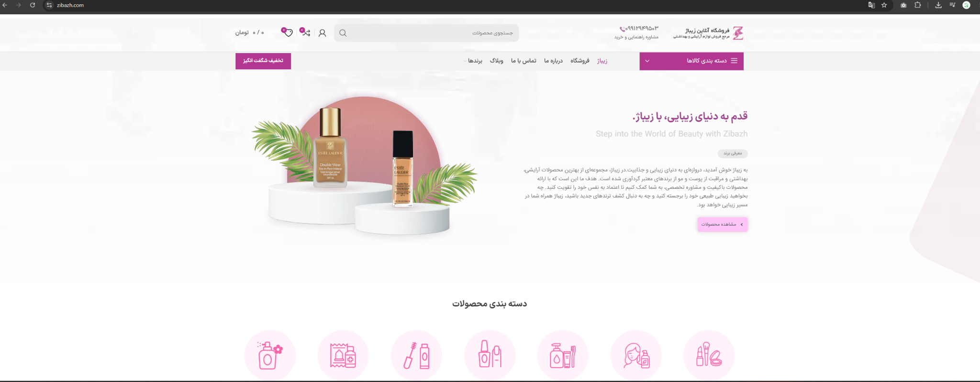Click the مشاهده محصولات button
Image resolution: width=980 pixels, height=382 pixels.
pyautogui.click(x=723, y=224)
